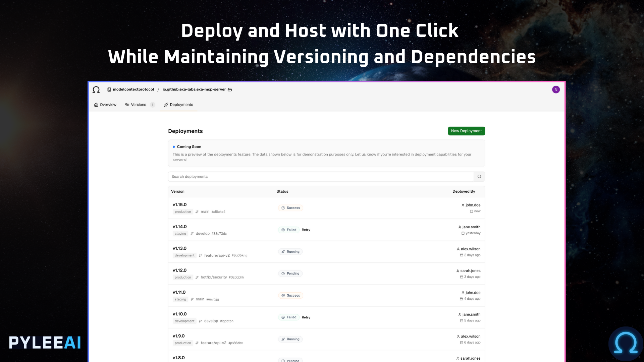Click commit hash '#83p73ds'
Viewport: 644px width, 362px height.
tap(219, 234)
